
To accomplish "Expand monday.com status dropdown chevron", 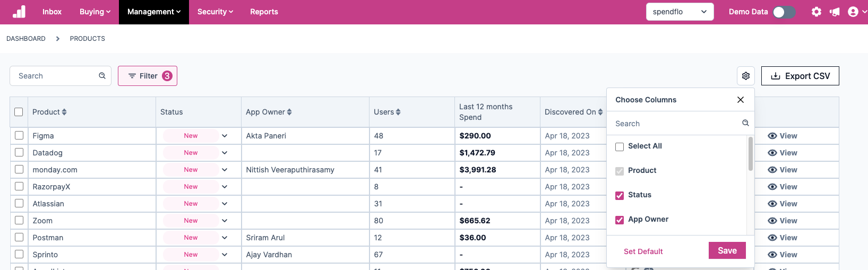I will [x=225, y=170].
